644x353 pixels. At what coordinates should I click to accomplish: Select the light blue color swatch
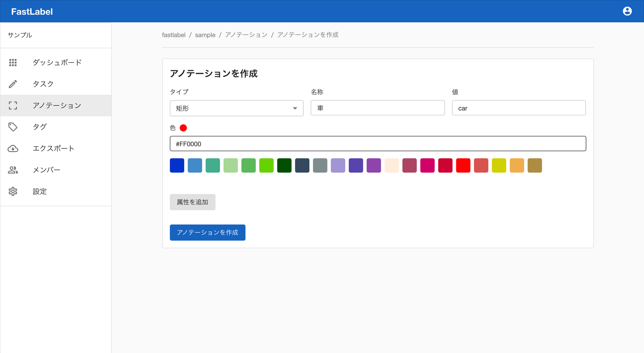pyautogui.click(x=195, y=166)
